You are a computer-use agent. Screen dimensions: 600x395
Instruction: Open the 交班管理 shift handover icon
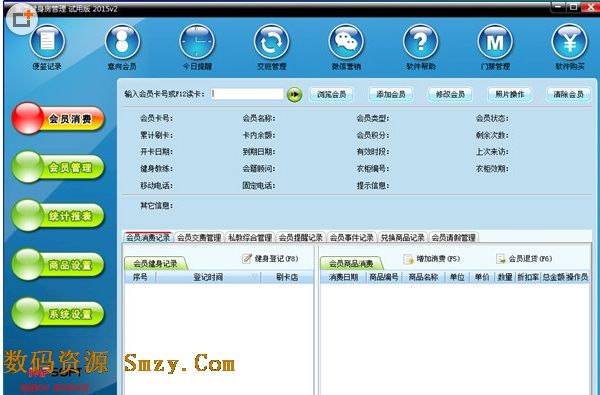point(271,42)
